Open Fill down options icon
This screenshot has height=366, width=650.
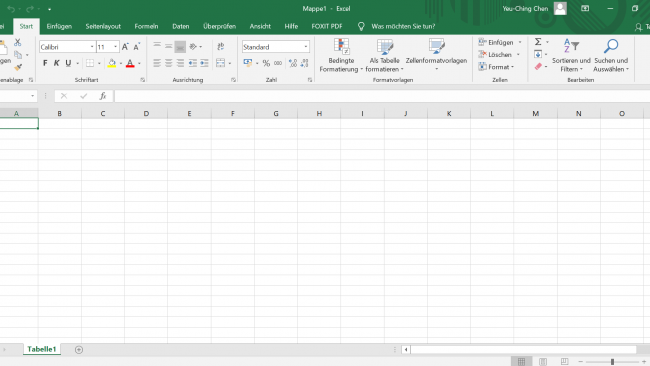[x=538, y=54]
